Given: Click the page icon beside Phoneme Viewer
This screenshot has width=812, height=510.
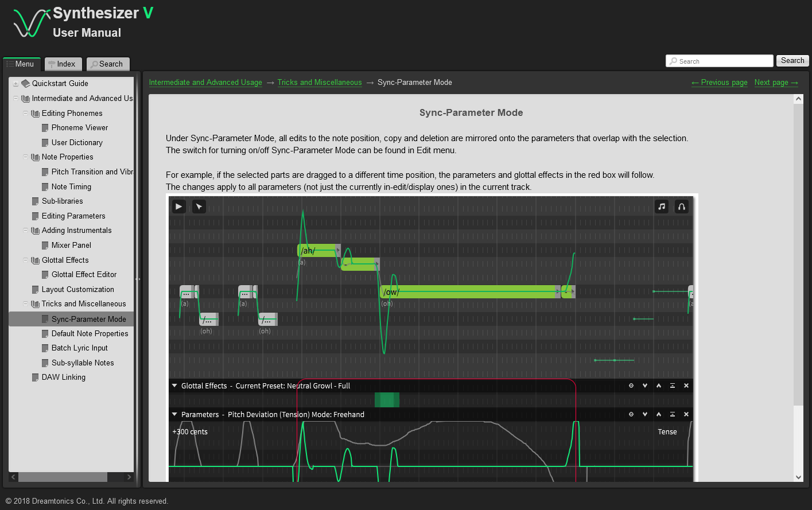Looking at the screenshot, I should pos(45,128).
